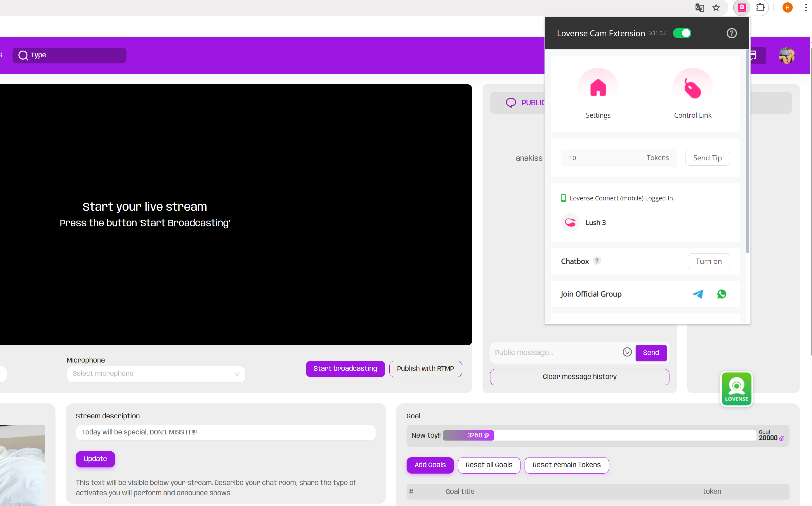Toggle the Lovense Cam Extension switch off
The width and height of the screenshot is (812, 506).
click(x=682, y=34)
